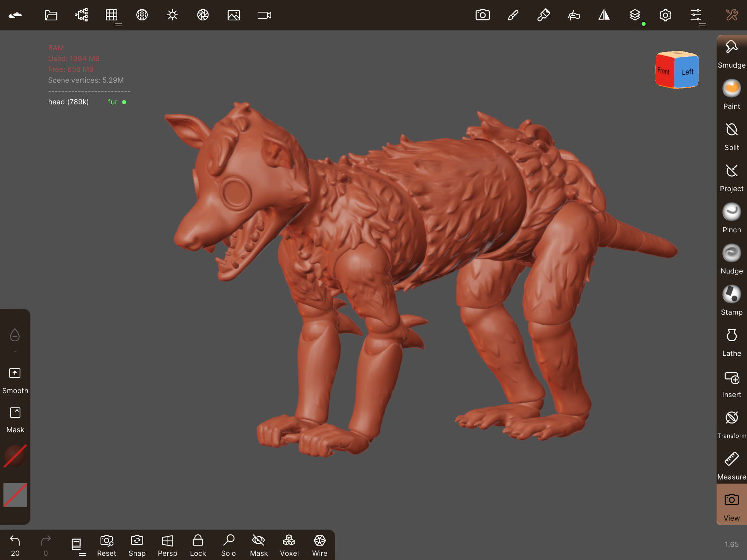Image resolution: width=747 pixels, height=560 pixels.
Task: Select the Paint tool
Action: click(x=732, y=94)
